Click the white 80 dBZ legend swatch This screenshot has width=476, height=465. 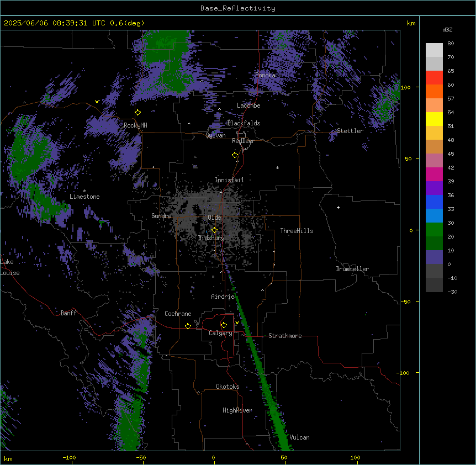(434, 50)
